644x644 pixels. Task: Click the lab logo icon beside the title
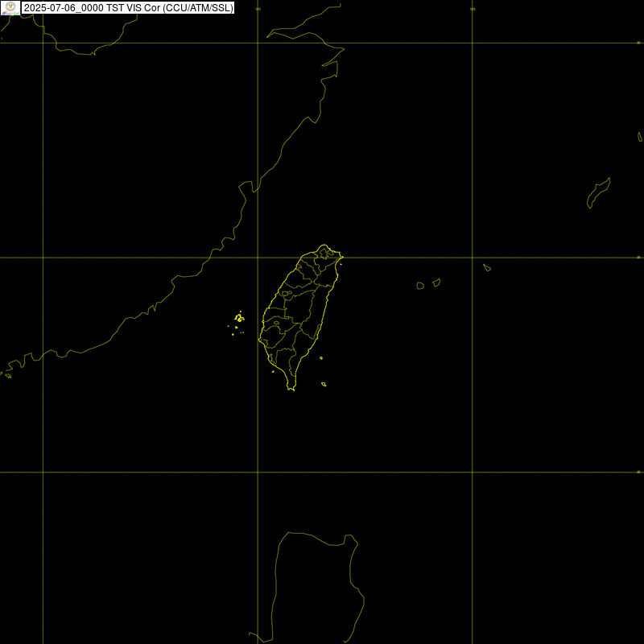click(x=10, y=8)
